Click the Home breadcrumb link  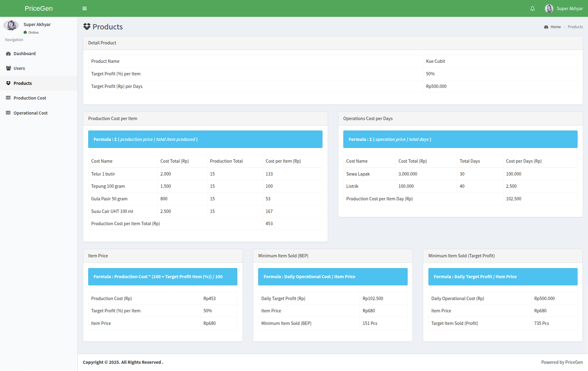[556, 27]
